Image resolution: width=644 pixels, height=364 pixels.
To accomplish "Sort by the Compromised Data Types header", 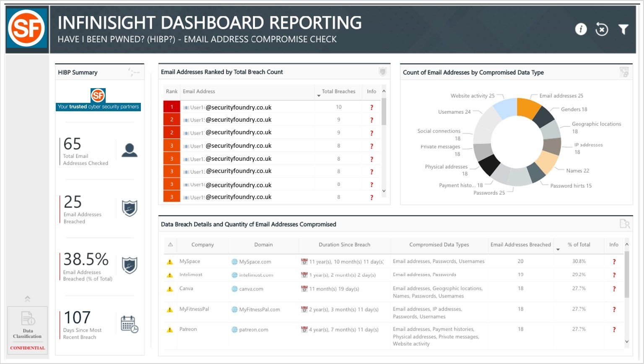I will click(x=439, y=245).
